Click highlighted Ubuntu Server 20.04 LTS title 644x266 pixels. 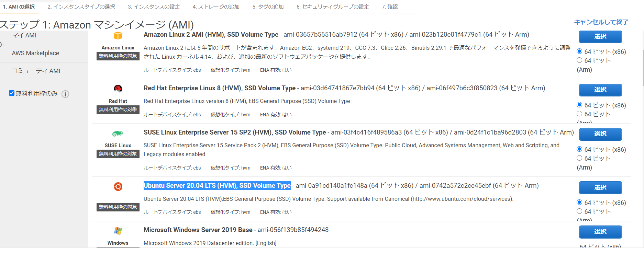tap(217, 186)
